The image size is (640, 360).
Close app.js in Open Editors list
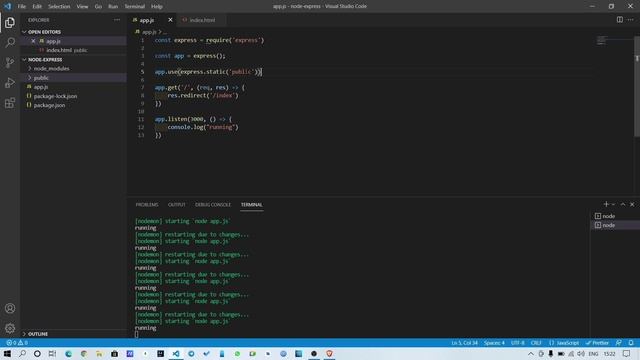click(33, 41)
